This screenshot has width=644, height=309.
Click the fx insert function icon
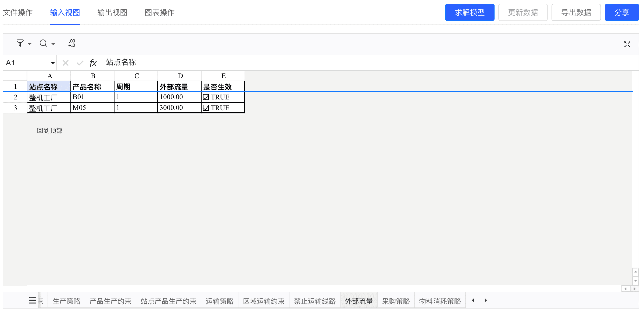[93, 63]
